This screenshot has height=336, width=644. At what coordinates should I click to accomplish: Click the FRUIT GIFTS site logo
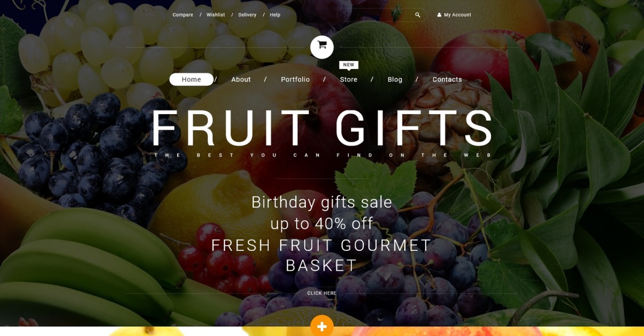pyautogui.click(x=322, y=129)
